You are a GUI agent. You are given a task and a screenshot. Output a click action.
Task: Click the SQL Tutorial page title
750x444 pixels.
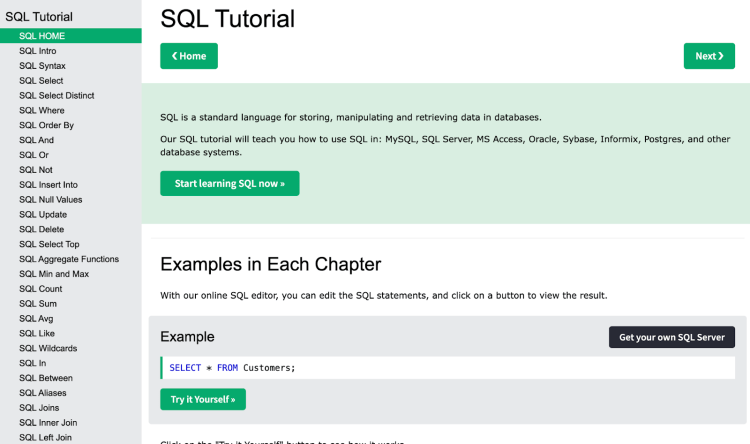(x=227, y=19)
